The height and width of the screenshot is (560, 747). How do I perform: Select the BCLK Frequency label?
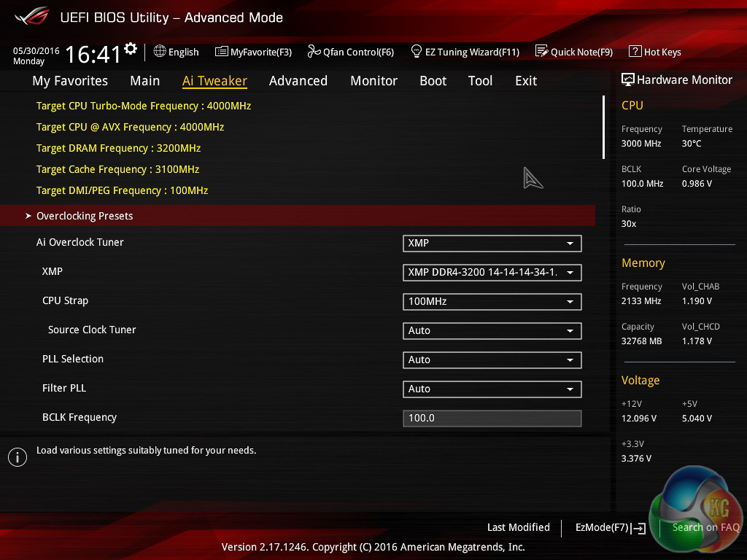[80, 418]
